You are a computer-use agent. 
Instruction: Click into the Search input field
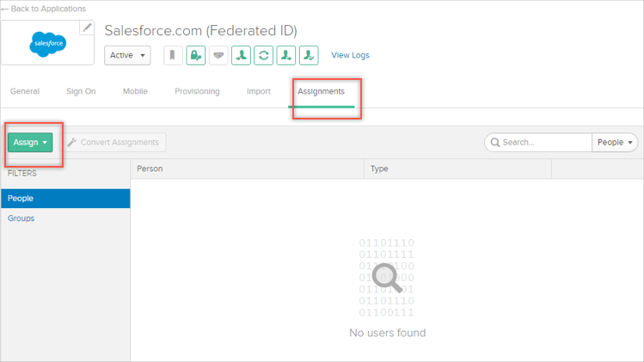pos(543,143)
